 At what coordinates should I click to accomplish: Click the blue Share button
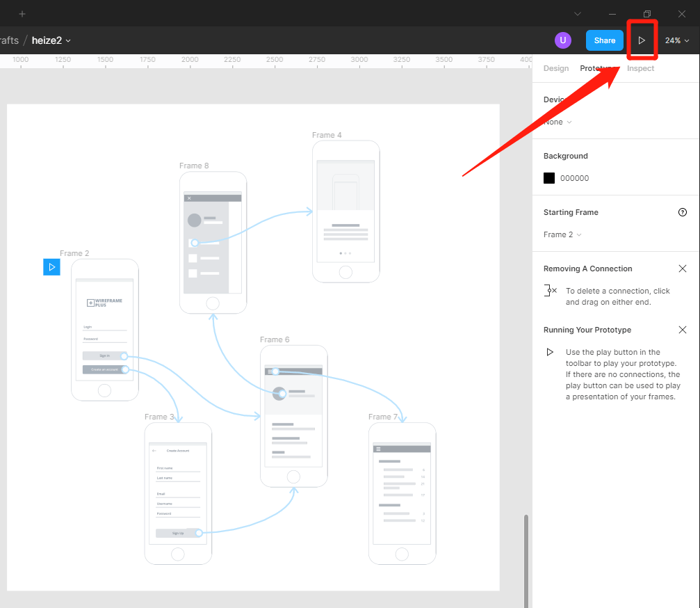(604, 40)
